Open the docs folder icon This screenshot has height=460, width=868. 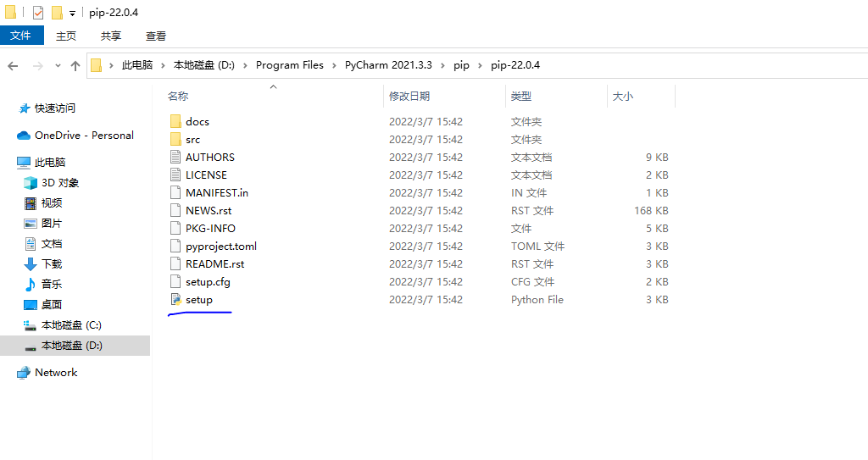pos(175,121)
